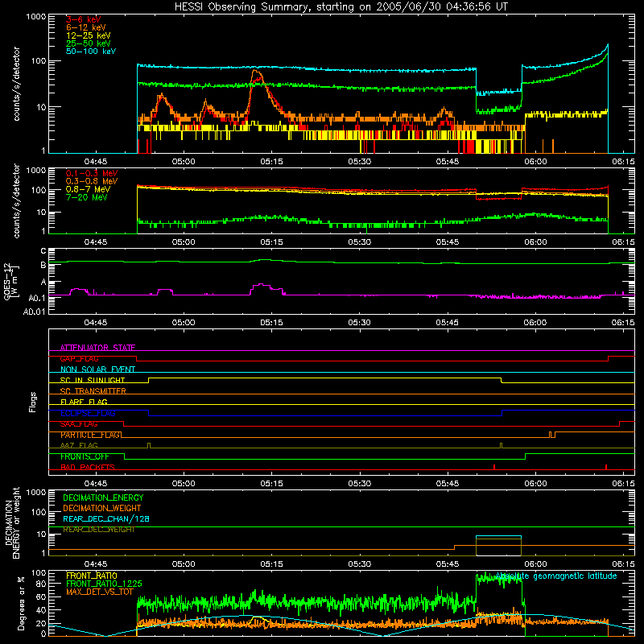Select the BAD_PACKETS flag label
The height and width of the screenshot is (644, 644).
point(88,467)
